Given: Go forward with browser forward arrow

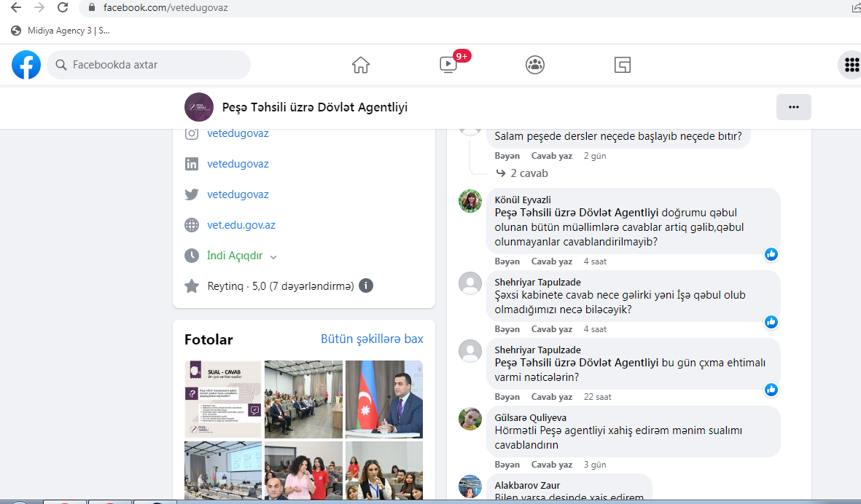Looking at the screenshot, I should point(39,8).
